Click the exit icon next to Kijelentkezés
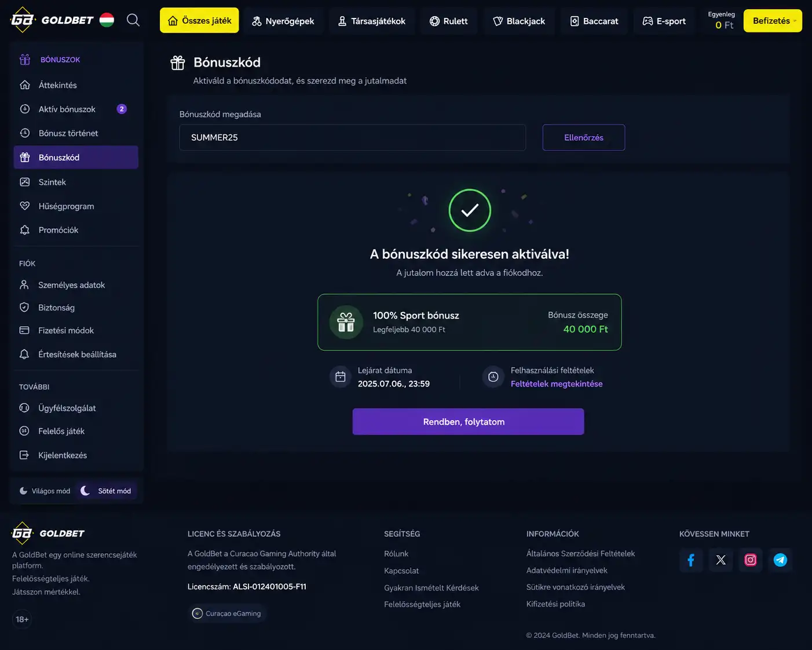This screenshot has width=812, height=650. coord(24,455)
